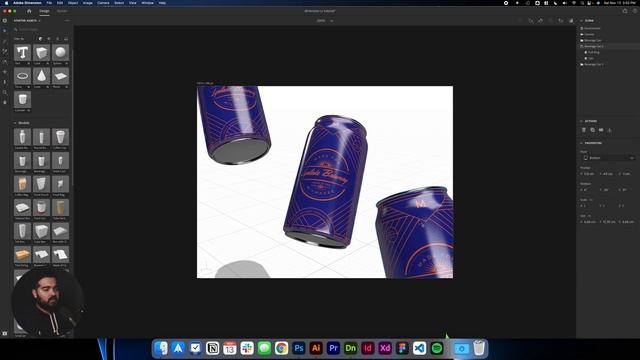Screen dimensions: 640x360
Task: Click the assets search field
Action: point(41,29)
